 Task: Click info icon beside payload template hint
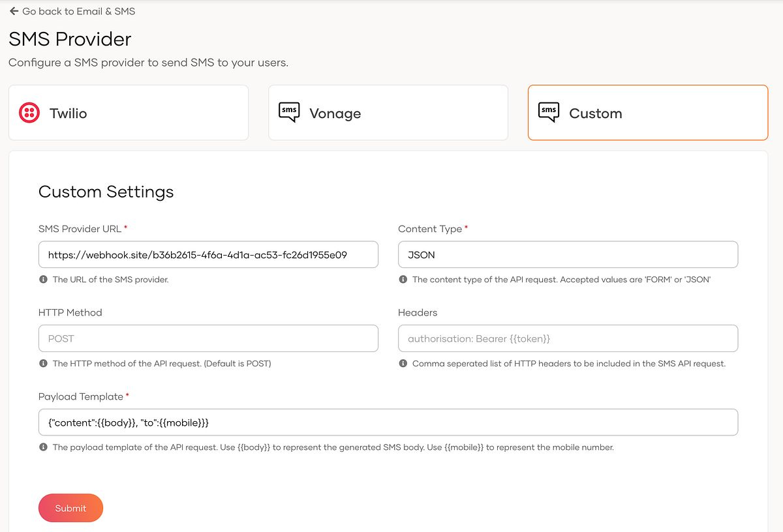[43, 447]
